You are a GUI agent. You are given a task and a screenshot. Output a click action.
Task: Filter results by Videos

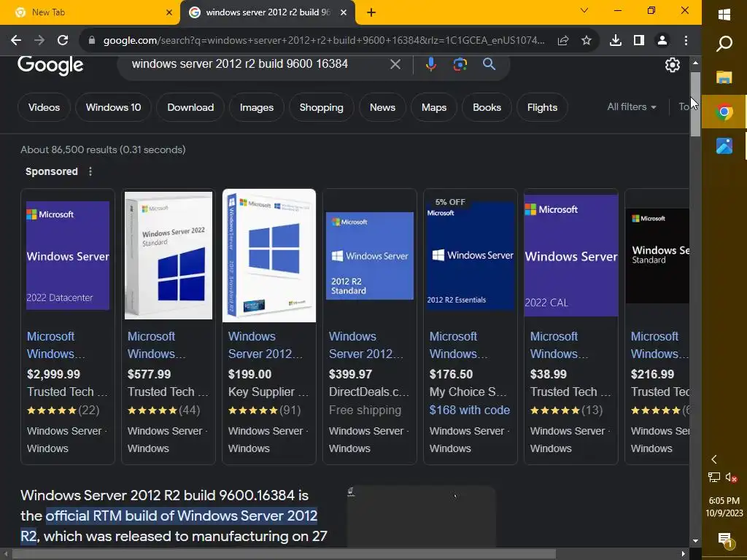44,108
